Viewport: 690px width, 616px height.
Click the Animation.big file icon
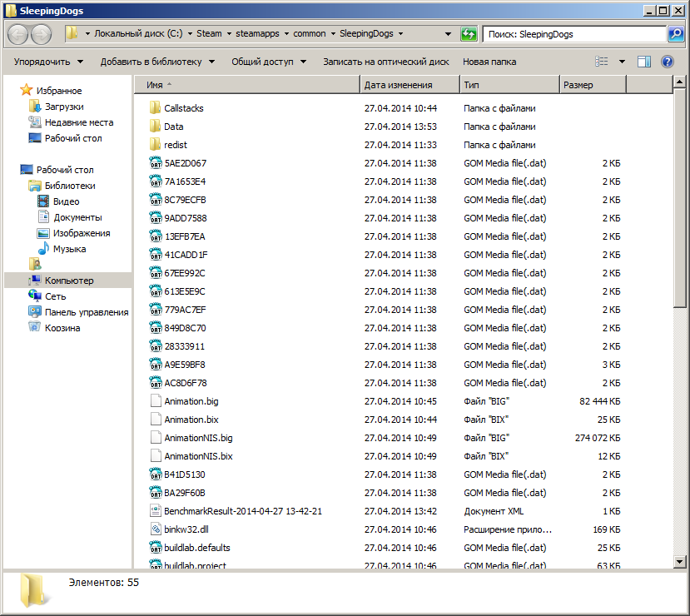(156, 401)
